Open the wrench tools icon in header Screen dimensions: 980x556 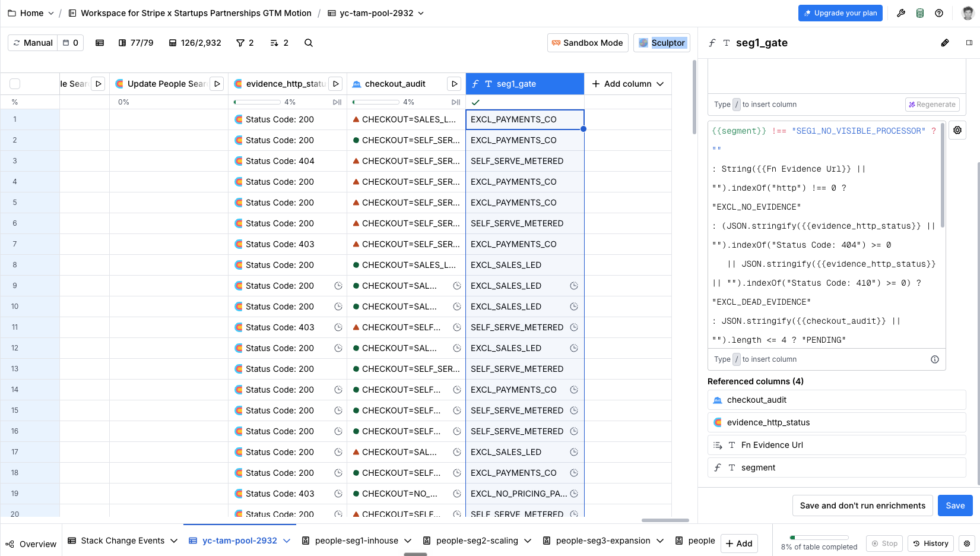tap(901, 13)
